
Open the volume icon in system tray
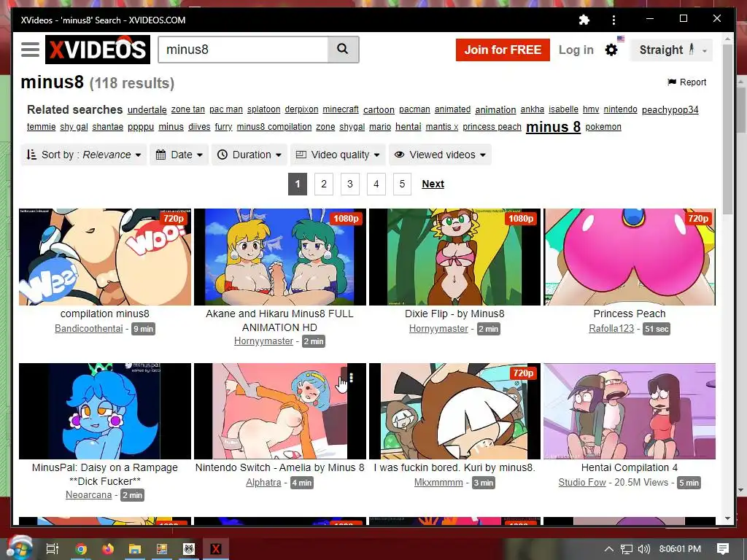[643, 549]
